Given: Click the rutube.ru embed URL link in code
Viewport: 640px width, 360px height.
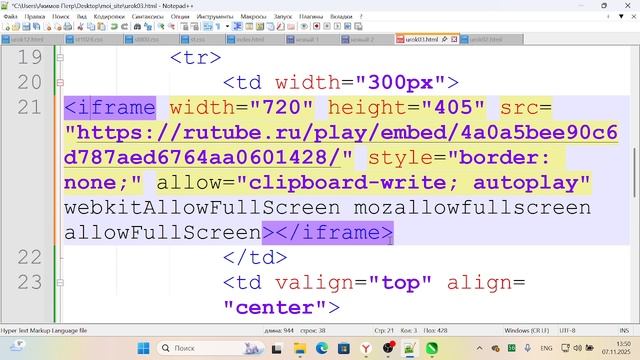Looking at the screenshot, I should coord(341,145).
